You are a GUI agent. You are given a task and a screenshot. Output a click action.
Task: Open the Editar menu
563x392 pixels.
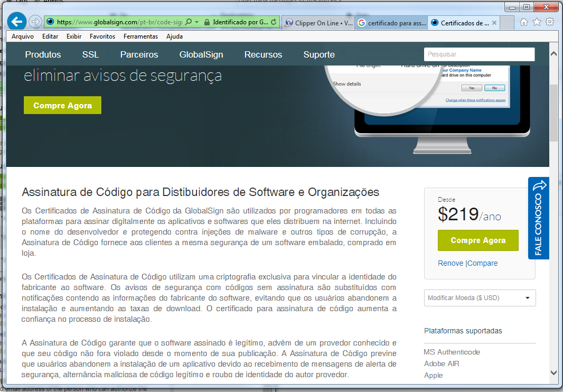pos(50,36)
